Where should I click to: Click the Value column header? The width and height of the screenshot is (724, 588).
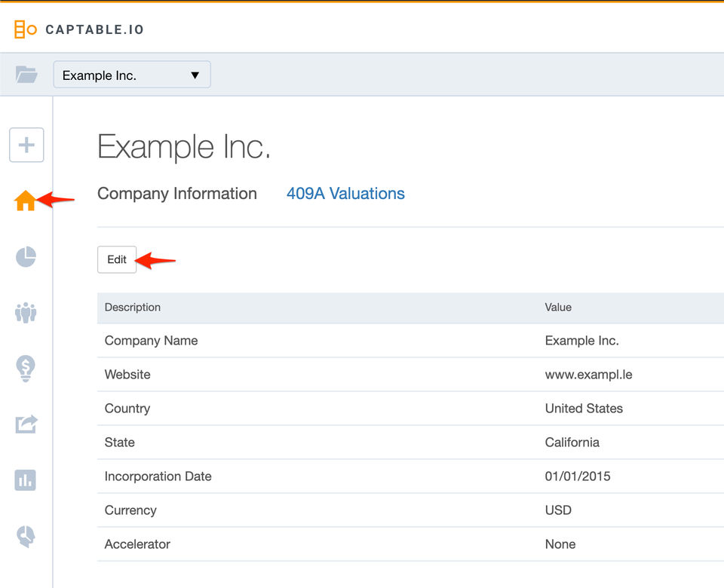(558, 308)
